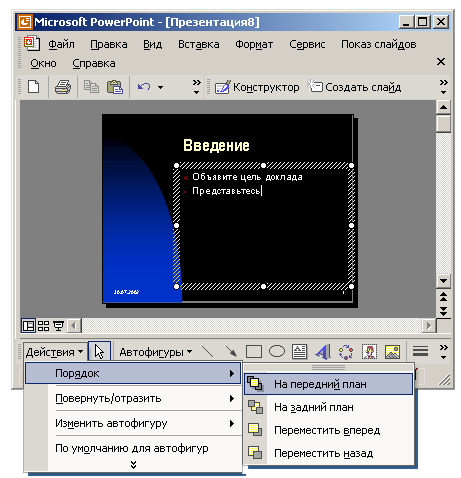461x478 pixels.
Task: Click the Print icon in toolbar
Action: [x=63, y=87]
